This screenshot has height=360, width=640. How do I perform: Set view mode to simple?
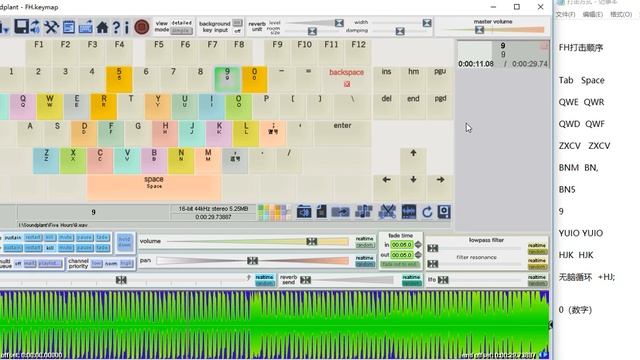181,31
